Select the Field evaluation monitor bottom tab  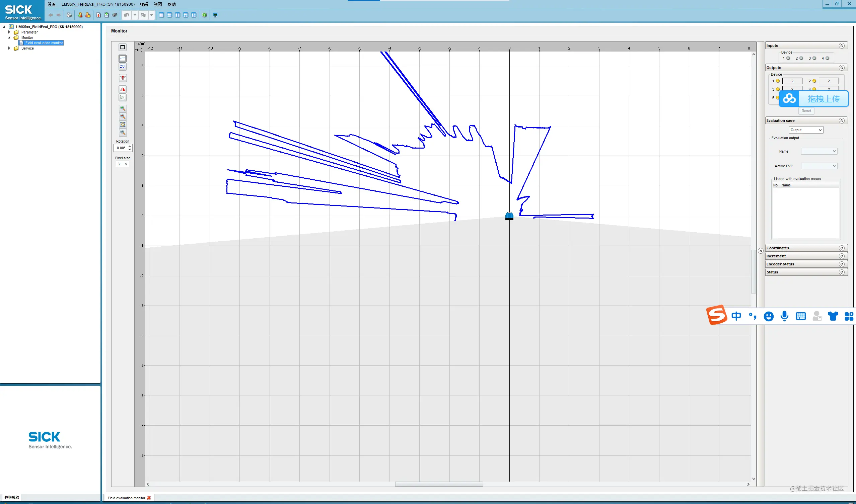click(x=126, y=498)
